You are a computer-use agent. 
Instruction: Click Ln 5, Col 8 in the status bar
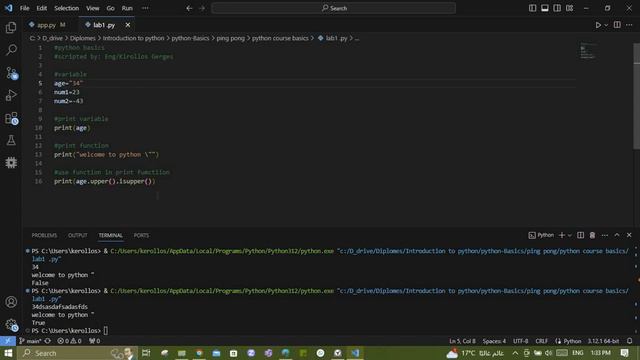coord(462,341)
